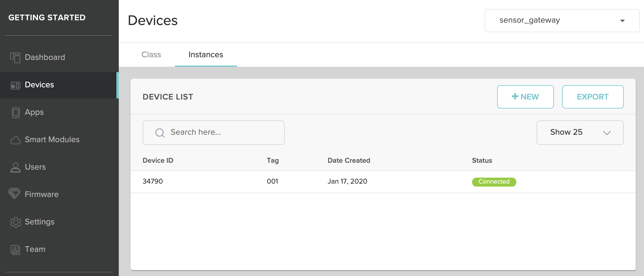The image size is (644, 276).
Task: Click the Settings gear icon
Action: click(16, 222)
